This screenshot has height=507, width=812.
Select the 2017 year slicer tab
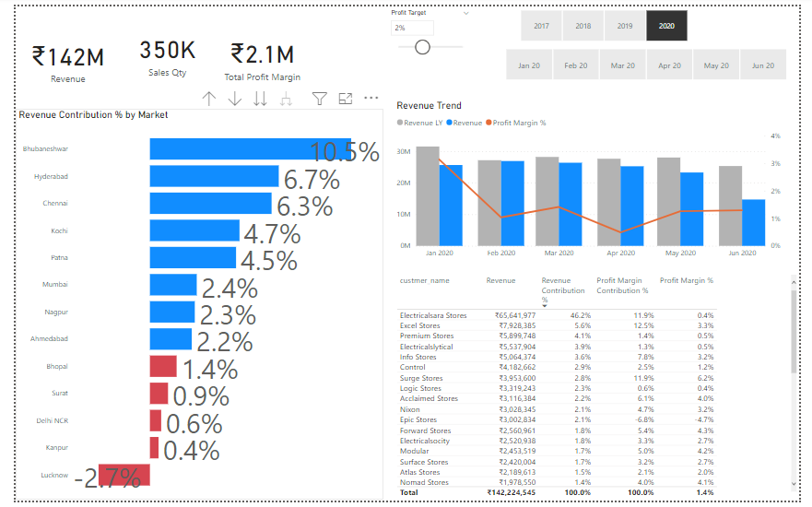click(x=541, y=26)
